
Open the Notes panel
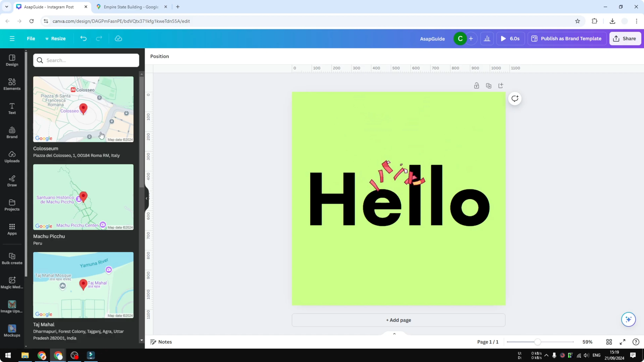pyautogui.click(x=161, y=342)
